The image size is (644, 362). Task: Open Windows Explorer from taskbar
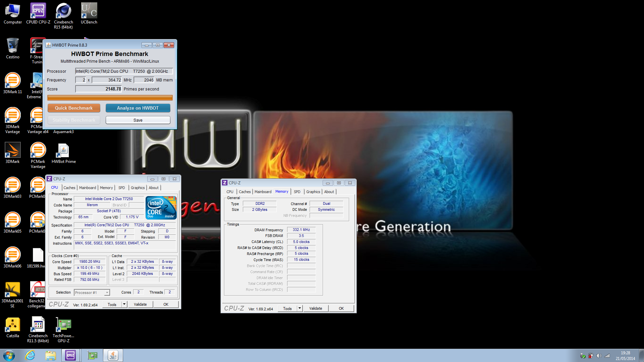(x=51, y=355)
